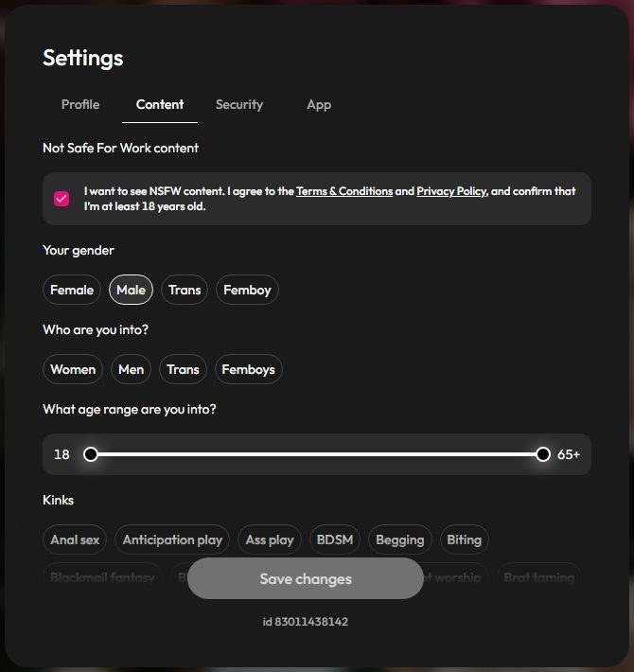Select the BDSM kink tag
The image size is (634, 672).
pyautogui.click(x=335, y=539)
